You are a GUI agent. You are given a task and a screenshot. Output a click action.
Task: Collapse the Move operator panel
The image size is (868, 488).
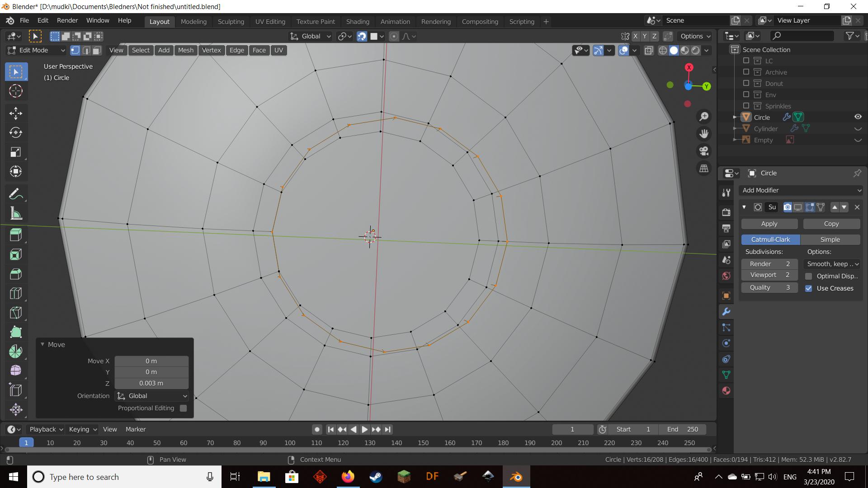tap(42, 344)
